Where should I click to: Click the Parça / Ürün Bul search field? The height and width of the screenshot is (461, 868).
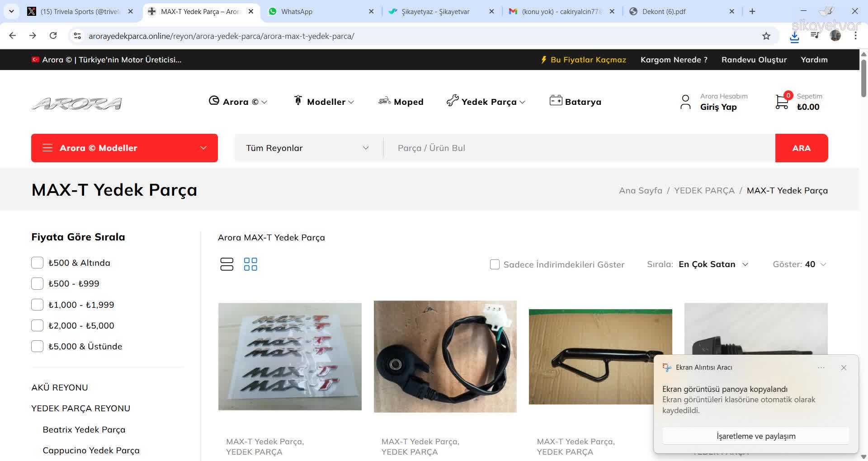coord(579,148)
